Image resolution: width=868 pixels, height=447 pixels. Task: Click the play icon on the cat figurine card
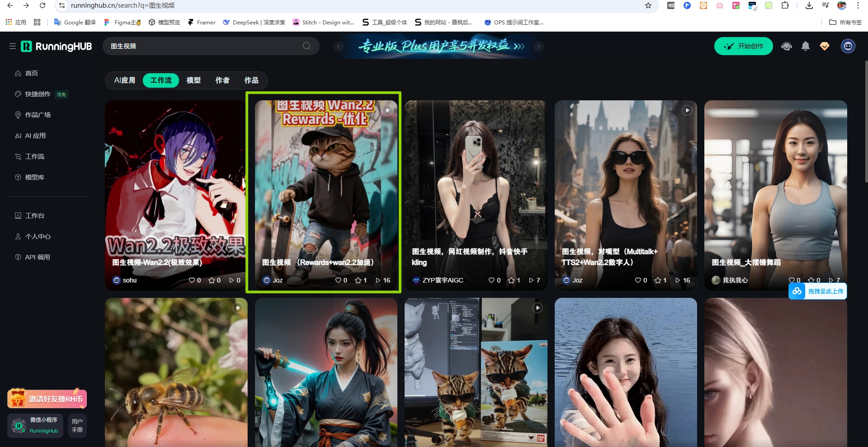(538, 308)
